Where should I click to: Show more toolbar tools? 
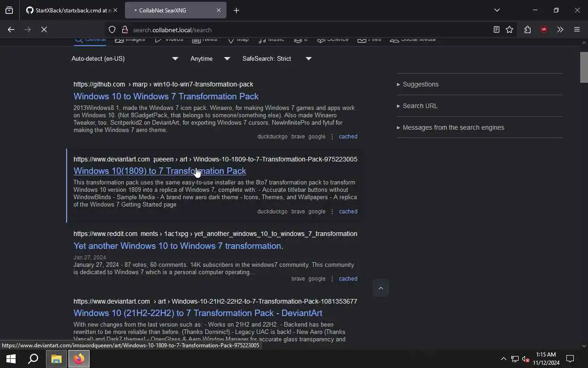point(560,29)
